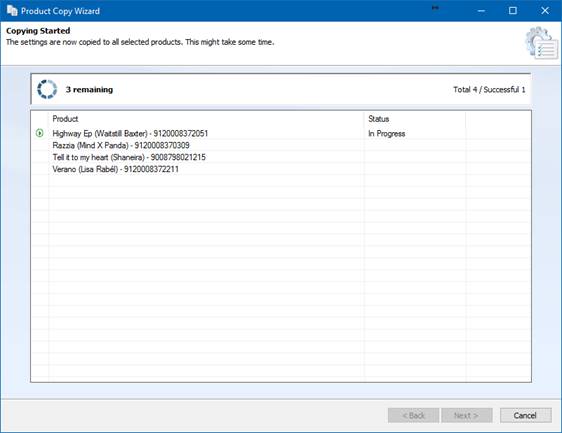
Task: Select the Tell it to my heart row
Action: point(281,157)
